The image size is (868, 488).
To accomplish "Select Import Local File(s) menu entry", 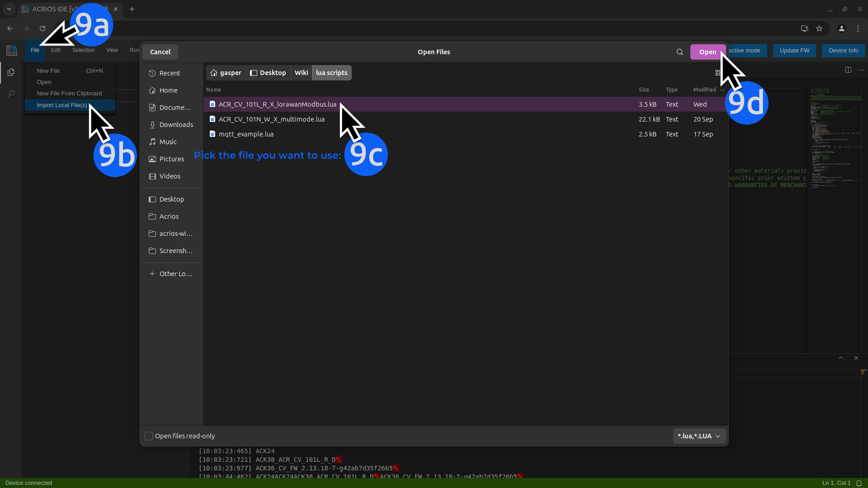I will [62, 105].
